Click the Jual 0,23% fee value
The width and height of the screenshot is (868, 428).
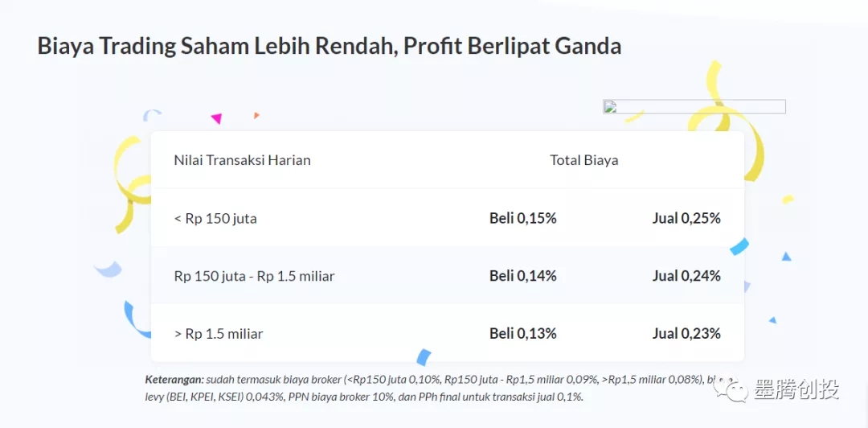click(686, 334)
